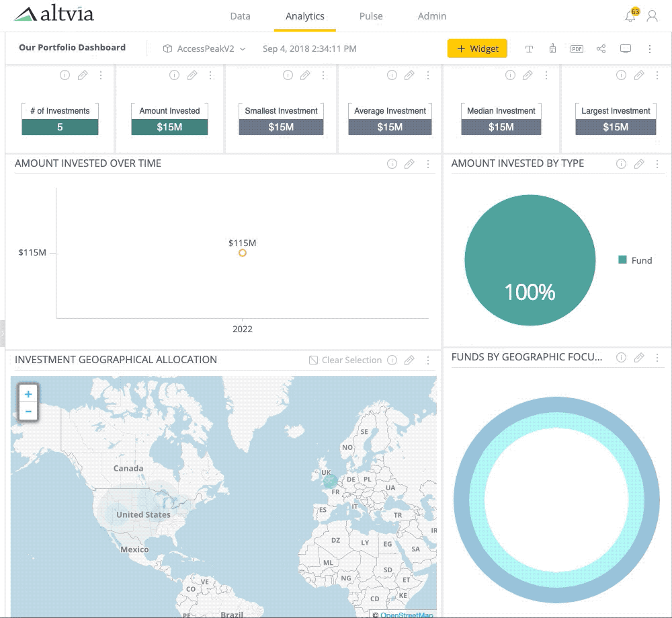Show info for Largest Investment widget
This screenshot has height=618, width=672.
tap(622, 75)
